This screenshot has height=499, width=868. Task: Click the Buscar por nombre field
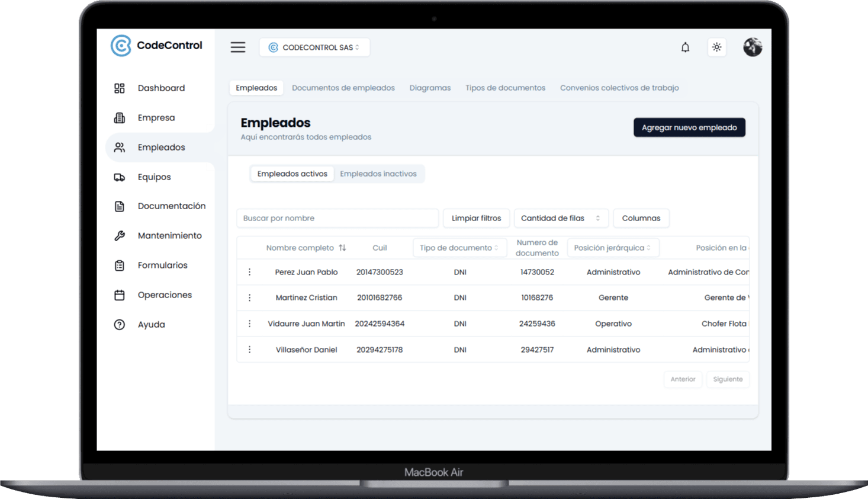(337, 218)
